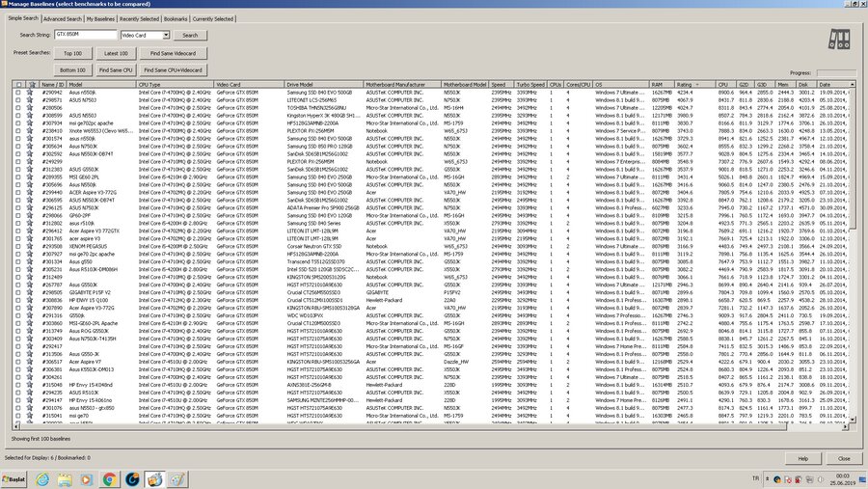Bookmark star for XENOM PEGASUS #293508
The image size is (868, 489).
pos(30,247)
